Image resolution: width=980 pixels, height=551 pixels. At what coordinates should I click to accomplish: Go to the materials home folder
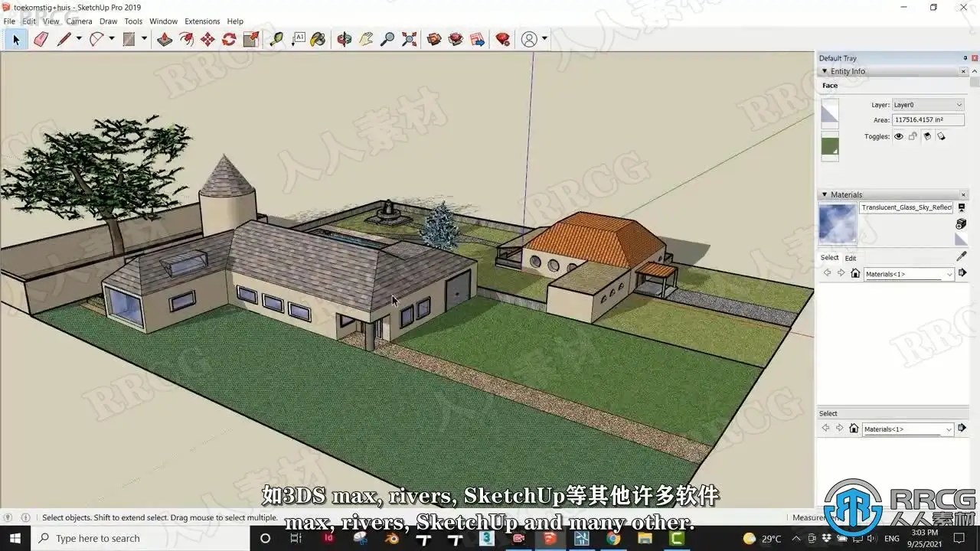[x=855, y=274]
